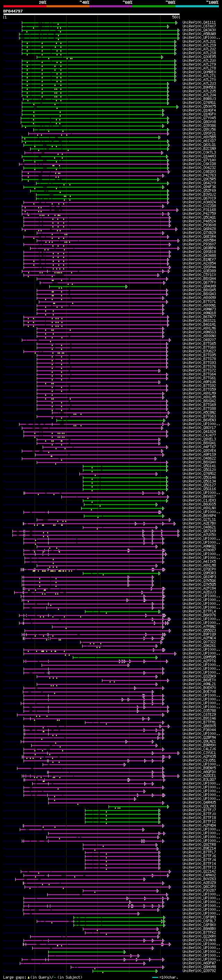Click the UniRef100_Q94F36 label
The width and height of the screenshot is (222, 980).
coord(199,187)
